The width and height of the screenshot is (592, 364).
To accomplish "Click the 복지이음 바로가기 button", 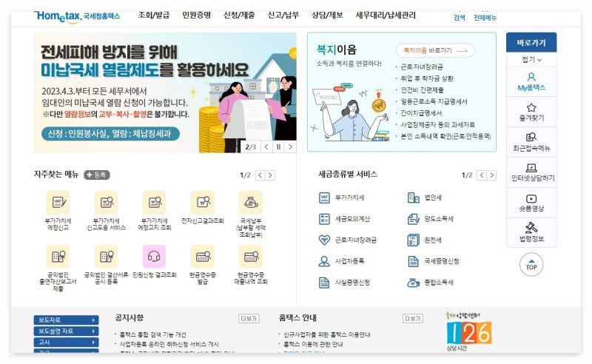I will click(435, 50).
